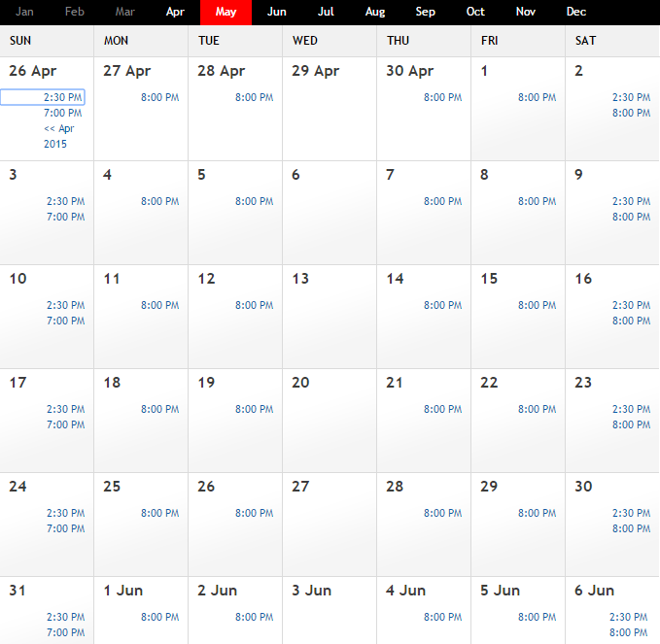The height and width of the screenshot is (644, 660).
Task: Switch to the Feb month tab
Action: click(75, 12)
